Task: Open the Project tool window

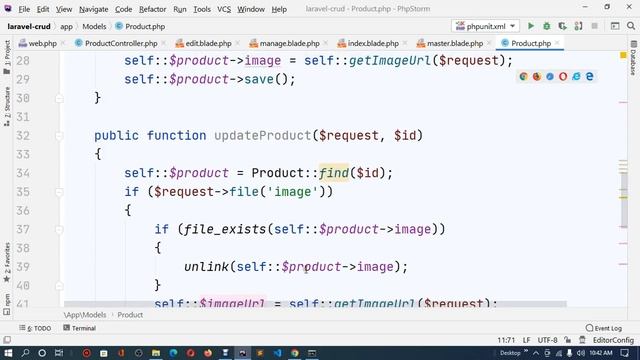Action: (x=7, y=57)
